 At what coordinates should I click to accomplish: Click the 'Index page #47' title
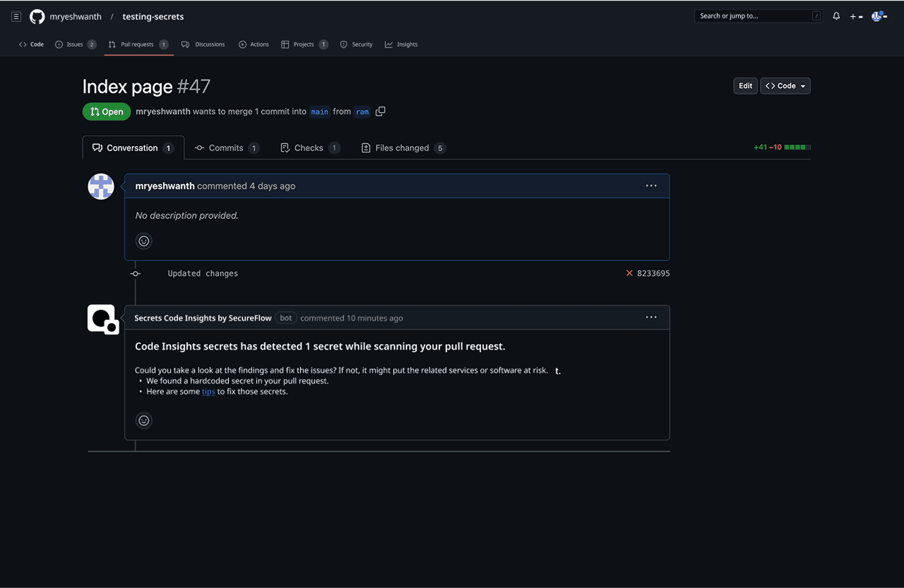[146, 87]
